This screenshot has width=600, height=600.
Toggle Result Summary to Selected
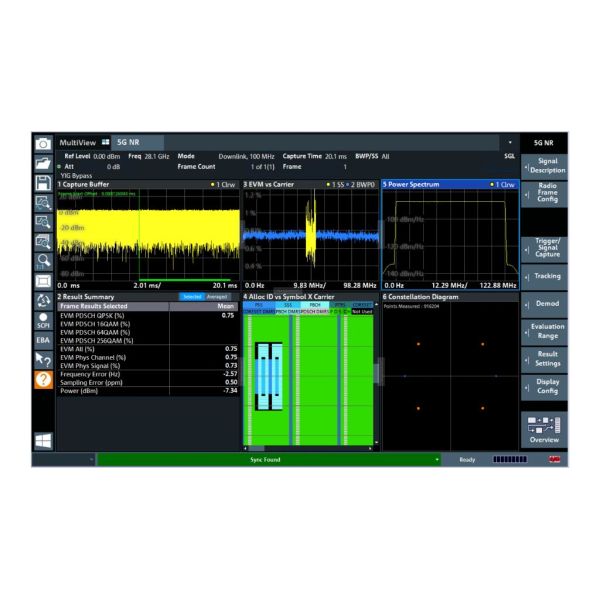(x=192, y=297)
